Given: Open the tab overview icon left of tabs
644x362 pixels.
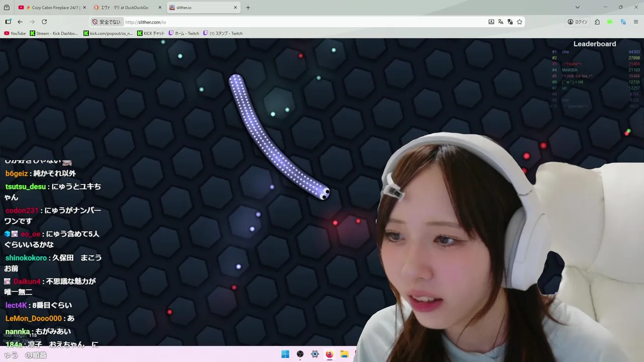Looking at the screenshot, I should pyautogui.click(x=7, y=8).
